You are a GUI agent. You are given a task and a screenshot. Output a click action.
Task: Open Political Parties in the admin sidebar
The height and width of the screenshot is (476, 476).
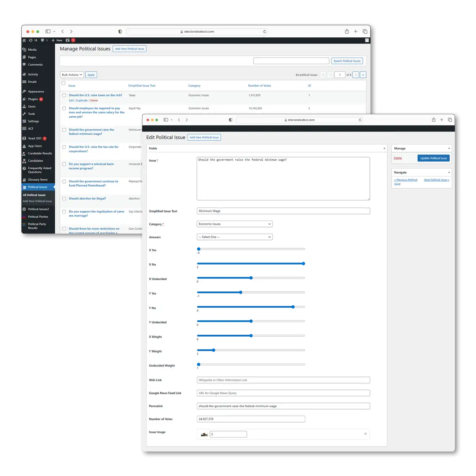pyautogui.click(x=38, y=217)
